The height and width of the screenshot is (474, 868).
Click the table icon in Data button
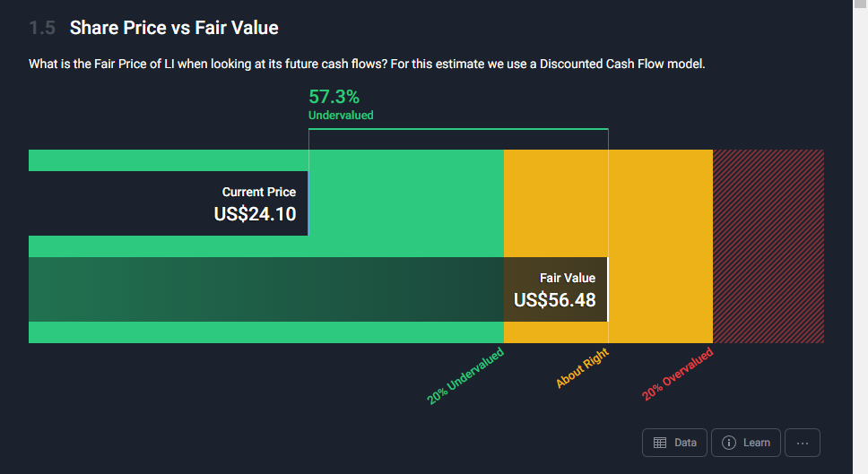click(660, 443)
